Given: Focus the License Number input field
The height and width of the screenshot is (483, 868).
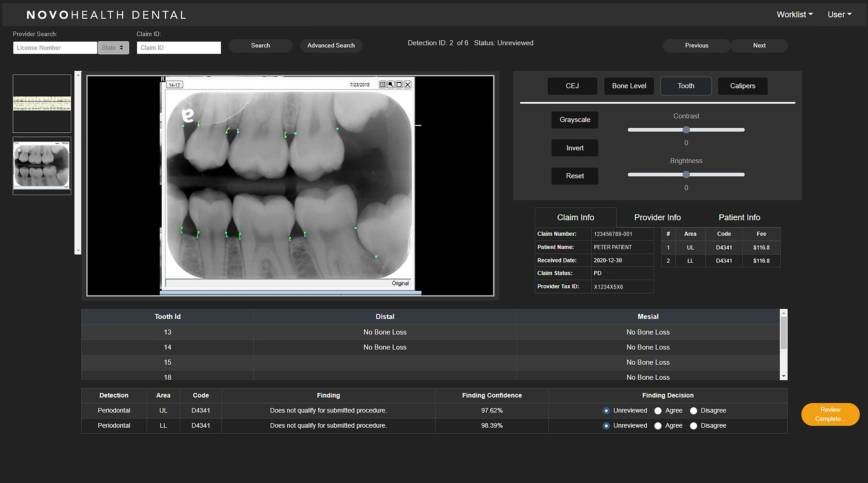Looking at the screenshot, I should pyautogui.click(x=55, y=48).
